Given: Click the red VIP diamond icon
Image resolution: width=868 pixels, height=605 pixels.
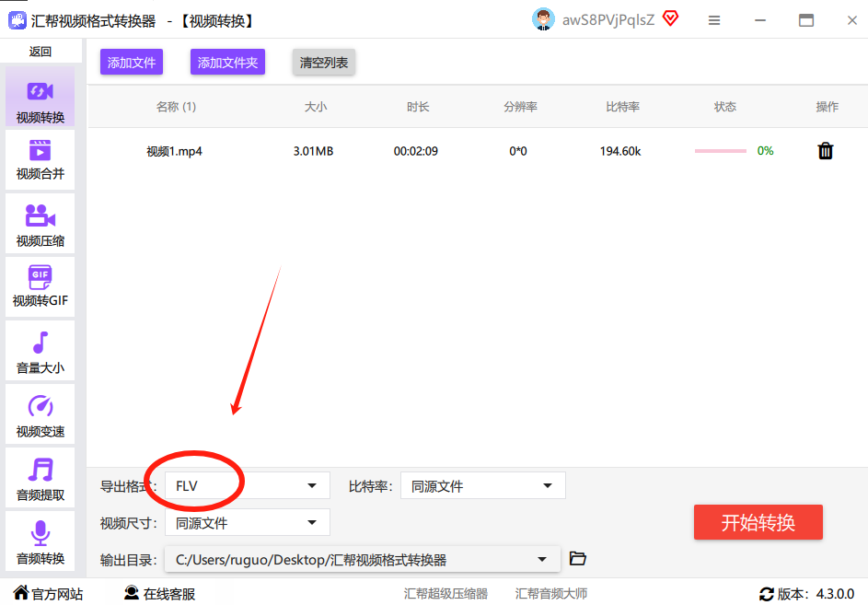Looking at the screenshot, I should (670, 19).
